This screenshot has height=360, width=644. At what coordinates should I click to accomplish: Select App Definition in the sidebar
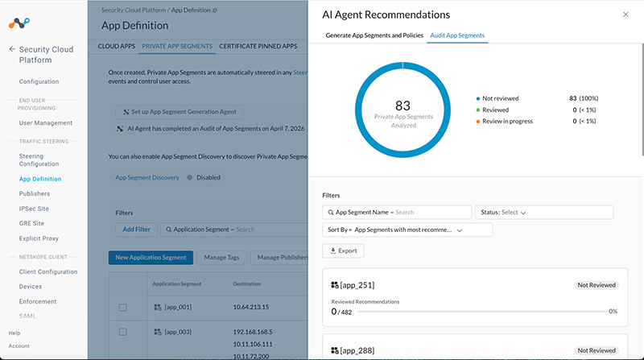(40, 179)
